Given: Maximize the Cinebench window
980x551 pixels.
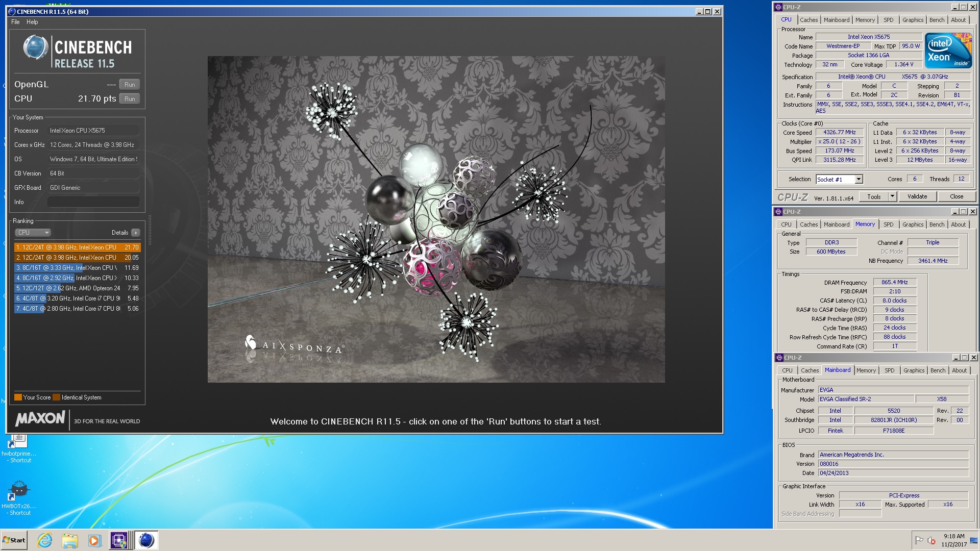Looking at the screenshot, I should (x=707, y=12).
